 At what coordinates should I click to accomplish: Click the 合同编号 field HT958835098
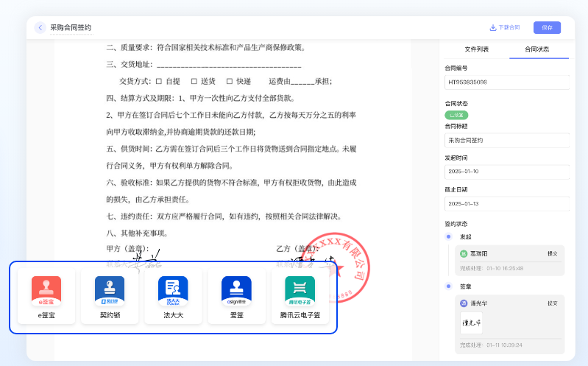[507, 82]
